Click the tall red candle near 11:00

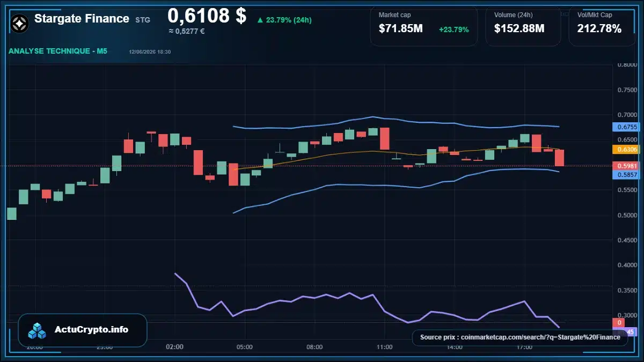point(384,138)
